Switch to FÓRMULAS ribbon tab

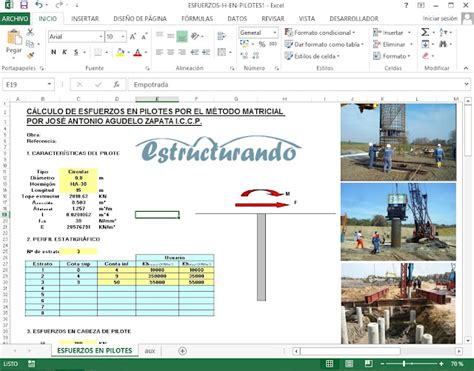pyautogui.click(x=197, y=19)
